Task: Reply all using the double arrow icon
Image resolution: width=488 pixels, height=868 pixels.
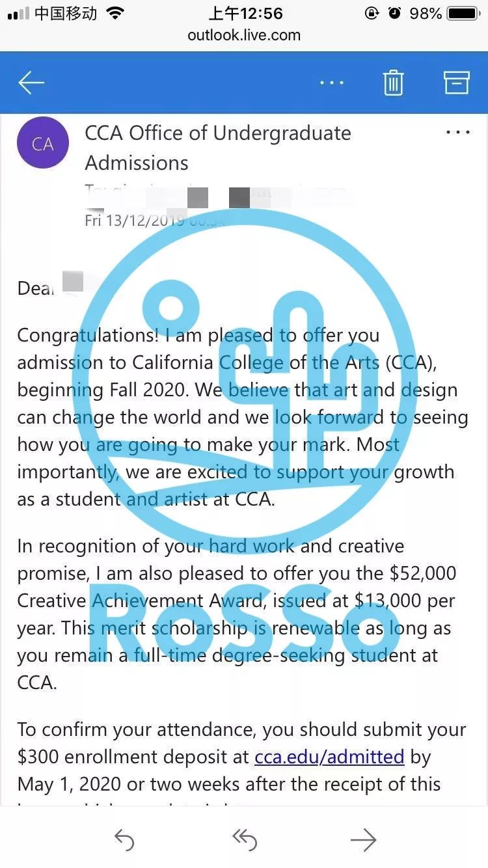Action: coord(244,839)
